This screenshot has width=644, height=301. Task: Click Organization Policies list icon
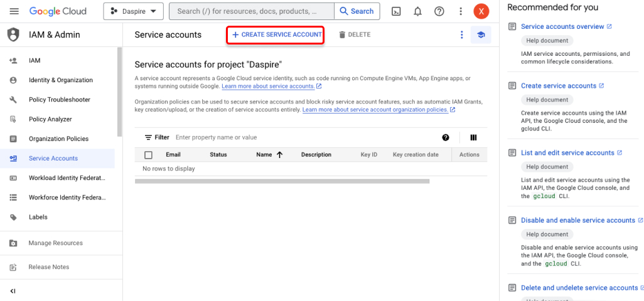pyautogui.click(x=13, y=139)
